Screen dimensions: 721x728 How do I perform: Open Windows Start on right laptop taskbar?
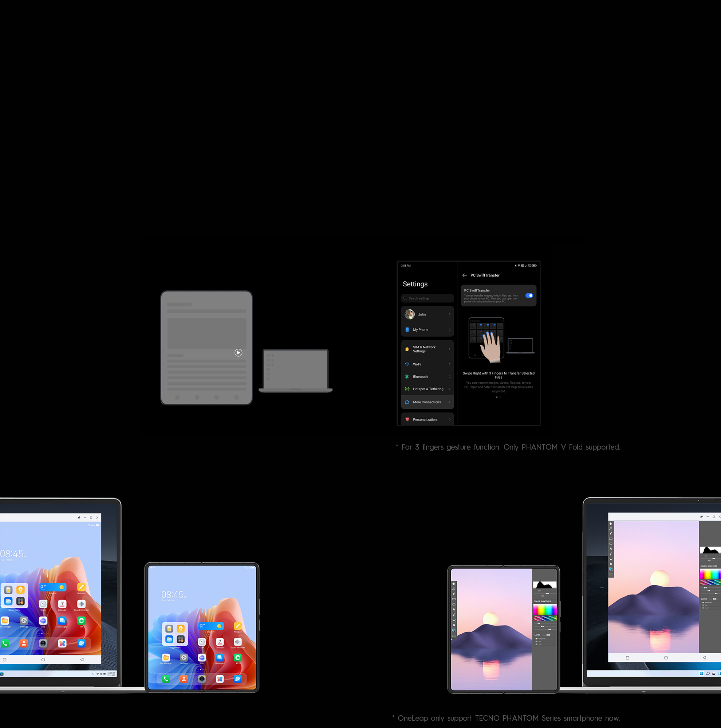click(x=701, y=673)
